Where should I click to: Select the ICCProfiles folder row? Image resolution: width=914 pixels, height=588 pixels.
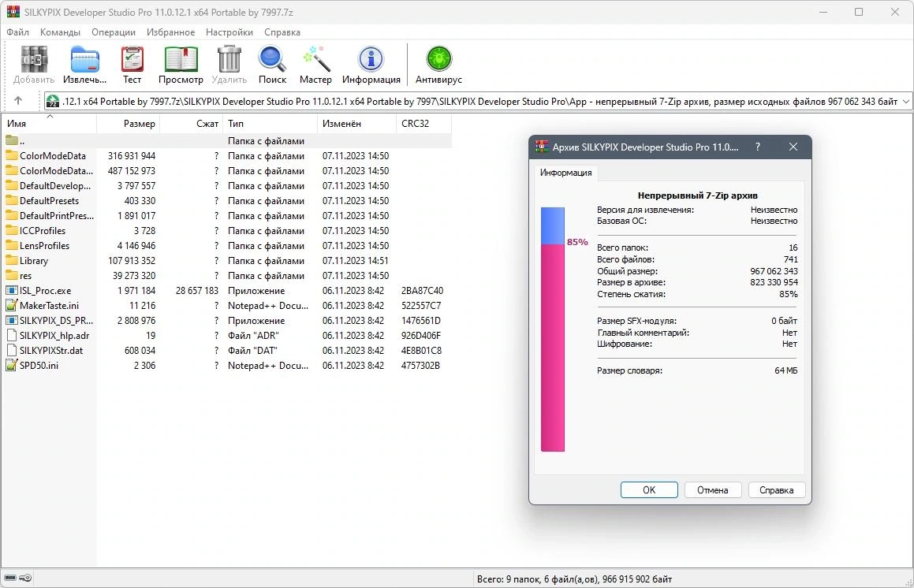[226, 231]
